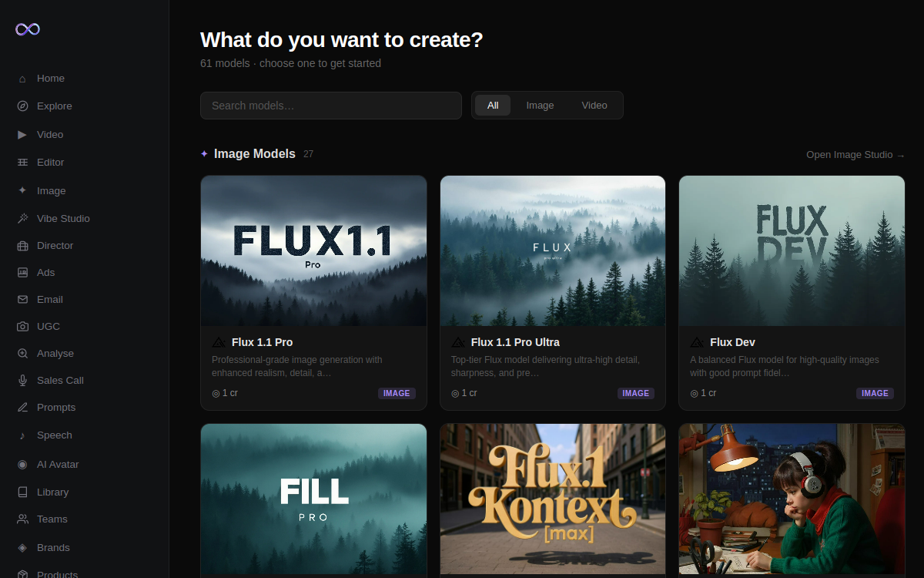This screenshot has width=924, height=578.
Task: Click the triangle logo beside Flux 1.1 Pro
Action: 219,342
